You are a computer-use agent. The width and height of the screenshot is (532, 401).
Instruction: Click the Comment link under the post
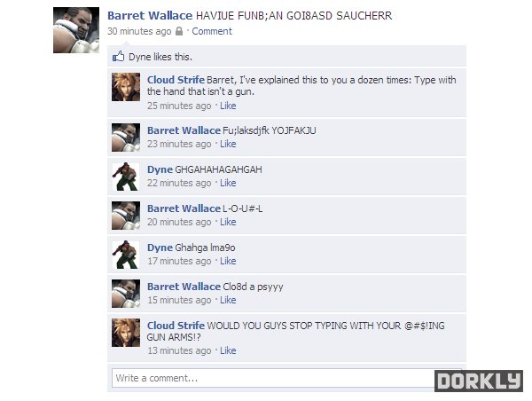coord(212,31)
